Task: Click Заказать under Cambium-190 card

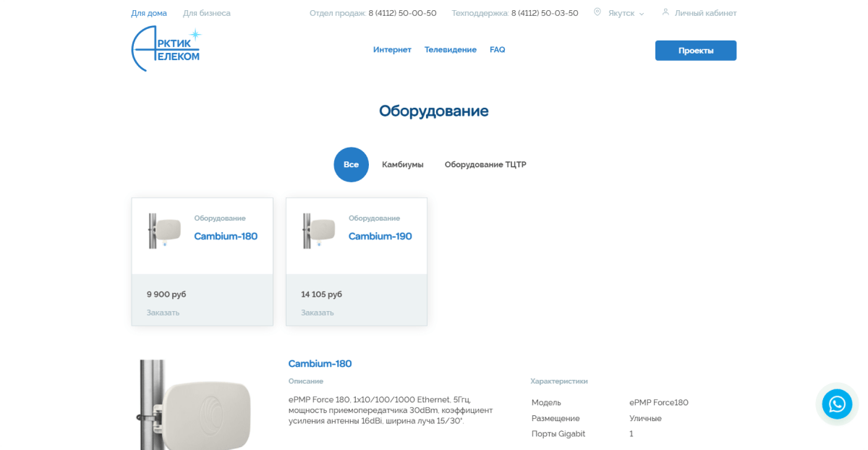Action: coord(318,313)
